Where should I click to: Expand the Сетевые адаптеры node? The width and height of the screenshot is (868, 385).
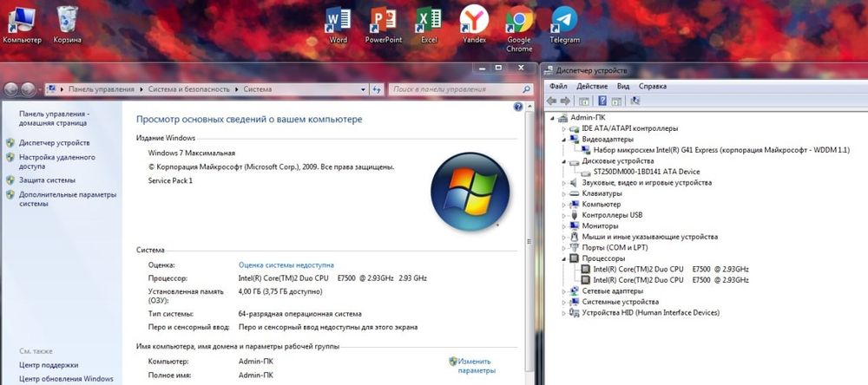(x=564, y=291)
